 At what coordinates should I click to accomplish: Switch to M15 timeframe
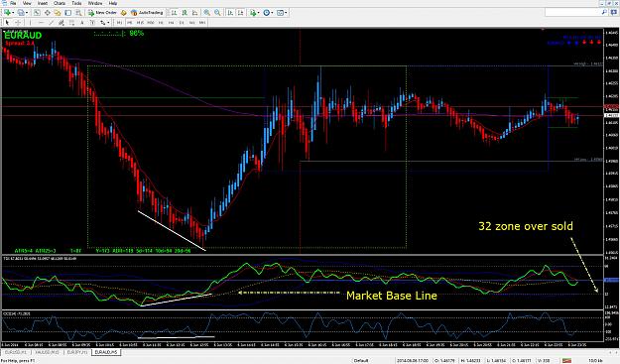click(140, 23)
